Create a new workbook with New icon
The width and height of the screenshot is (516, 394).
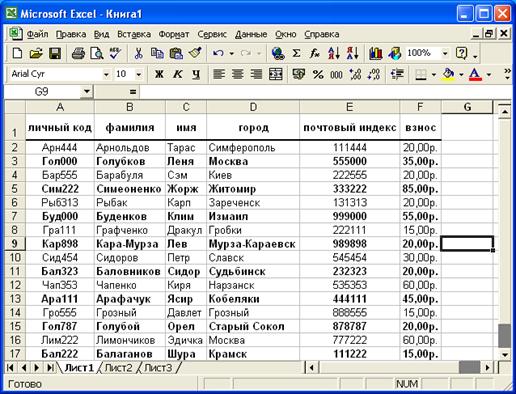coord(17,53)
